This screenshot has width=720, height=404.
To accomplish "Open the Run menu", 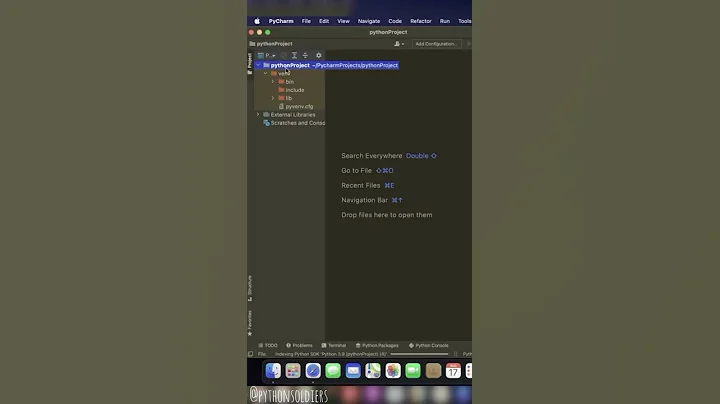I will click(444, 21).
